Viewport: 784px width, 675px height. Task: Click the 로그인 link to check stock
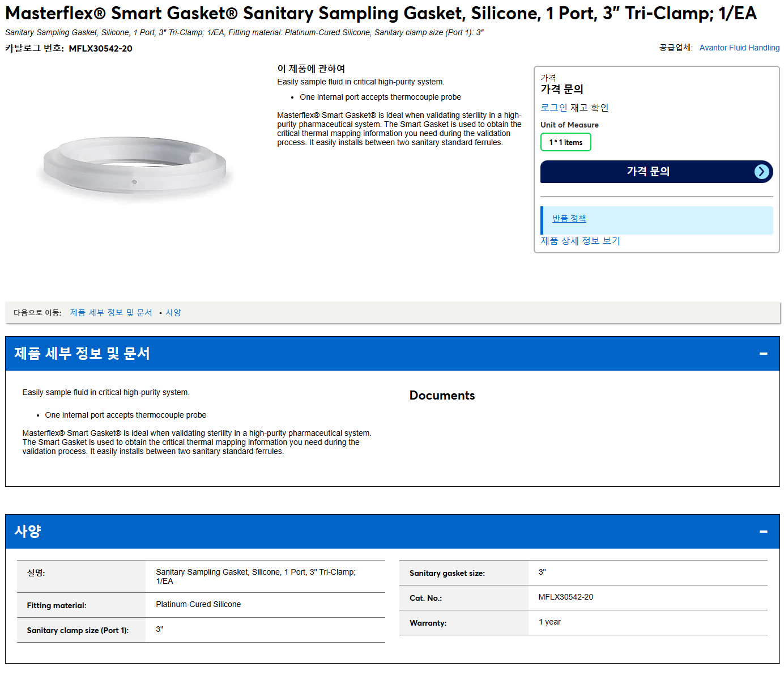(554, 108)
